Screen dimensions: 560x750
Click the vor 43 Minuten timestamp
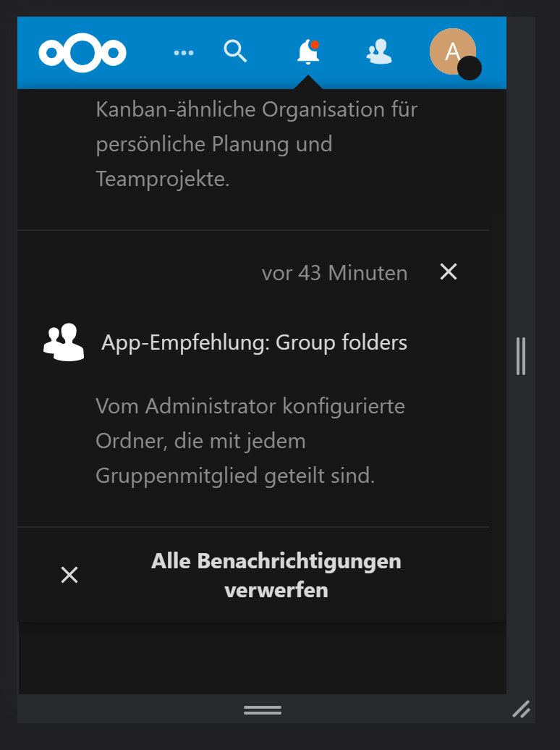(334, 273)
